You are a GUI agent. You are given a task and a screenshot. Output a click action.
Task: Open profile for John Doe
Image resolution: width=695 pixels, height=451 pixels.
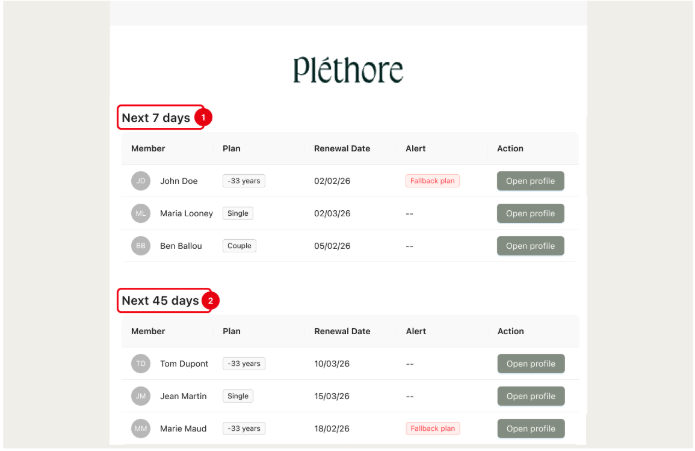tap(530, 181)
